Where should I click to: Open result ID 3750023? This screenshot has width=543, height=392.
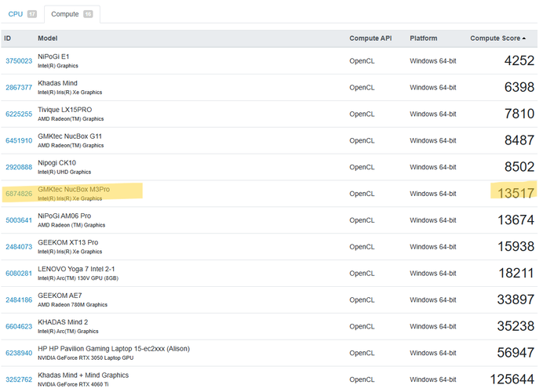pyautogui.click(x=19, y=61)
